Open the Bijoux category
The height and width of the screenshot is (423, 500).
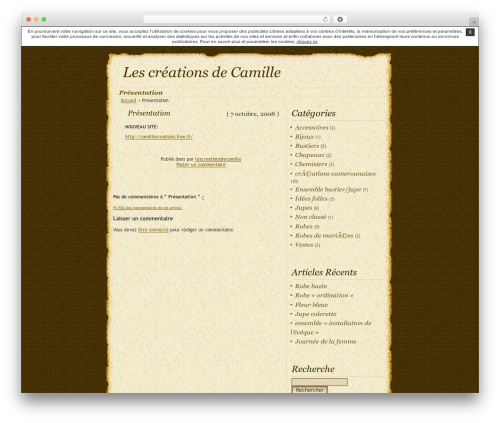click(x=304, y=137)
